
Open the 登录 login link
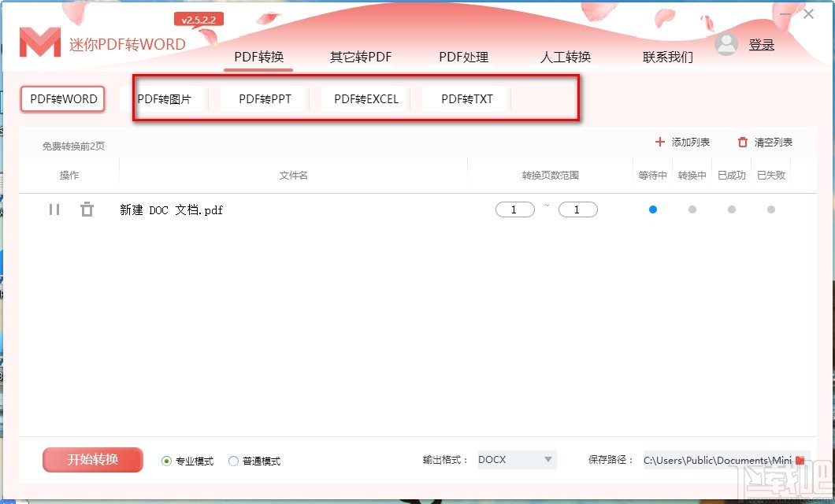(761, 45)
